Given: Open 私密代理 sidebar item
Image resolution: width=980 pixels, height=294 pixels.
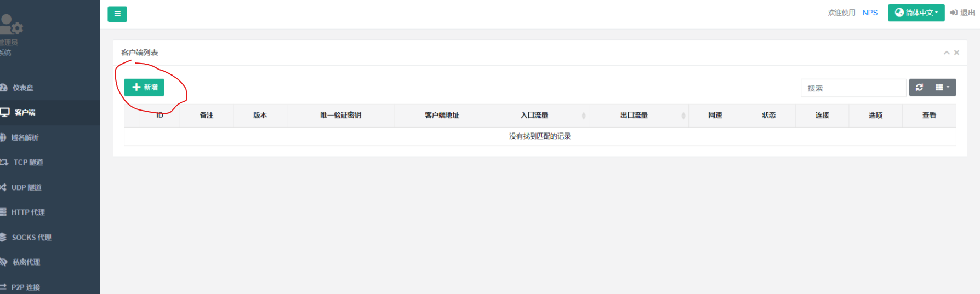Looking at the screenshot, I should click(x=26, y=262).
